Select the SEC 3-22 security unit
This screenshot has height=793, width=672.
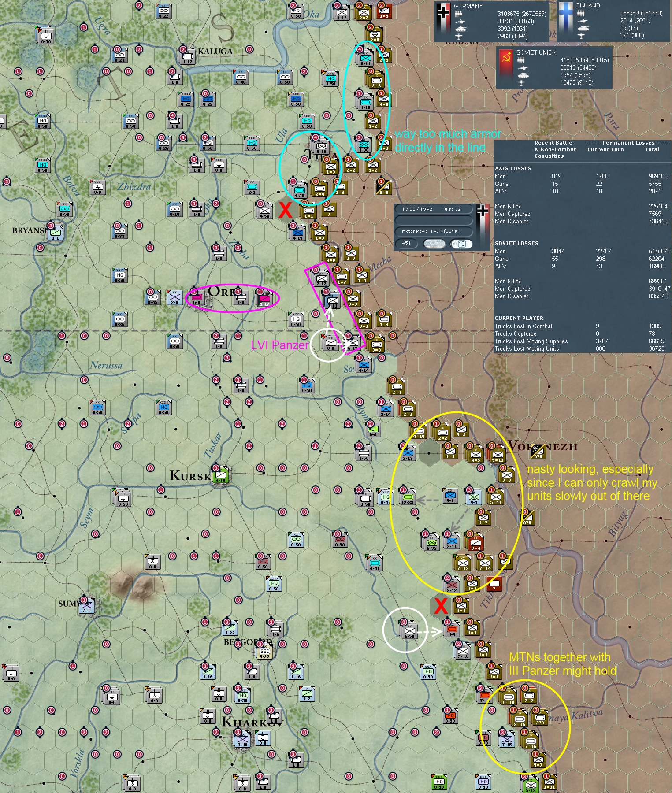[264, 651]
